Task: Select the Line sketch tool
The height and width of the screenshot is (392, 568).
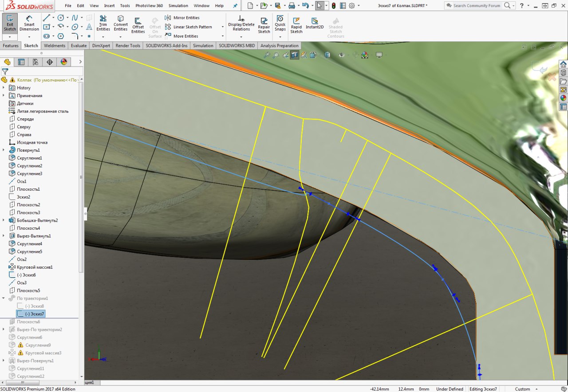Action: coord(46,18)
